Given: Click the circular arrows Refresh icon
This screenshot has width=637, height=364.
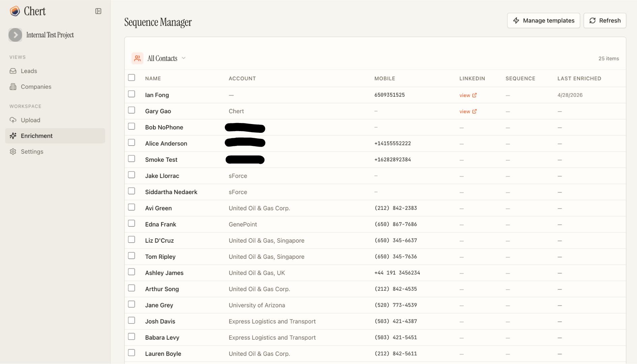Looking at the screenshot, I should coord(593,21).
